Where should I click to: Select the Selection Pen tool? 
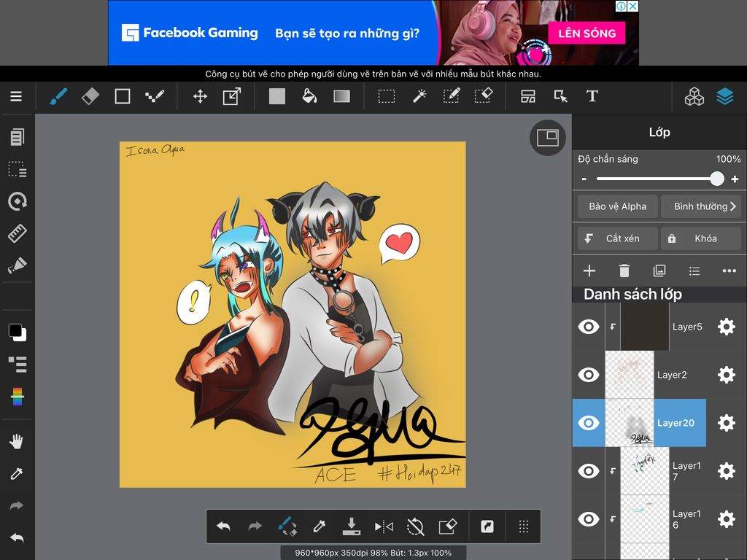pyautogui.click(x=451, y=96)
